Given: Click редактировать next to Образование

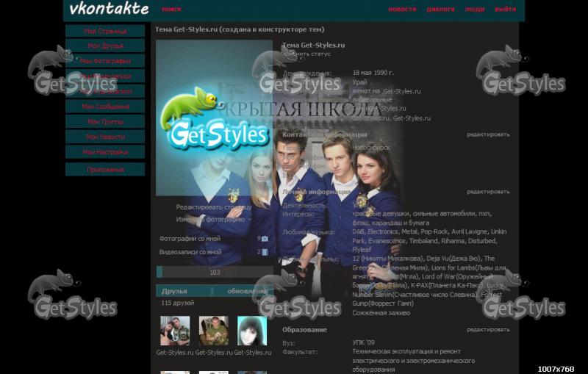Looking at the screenshot, I should pyautogui.click(x=488, y=330).
